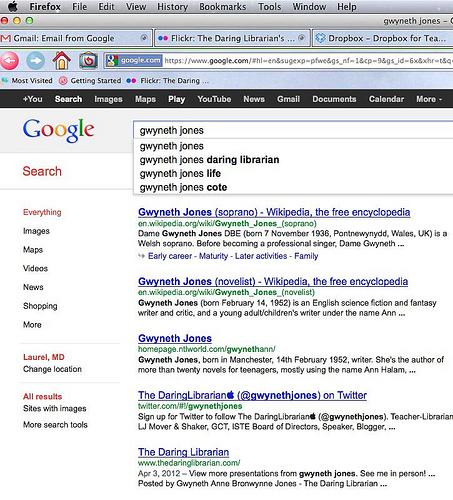Screen dimensions: 453x500
Task: Click Documents in the Google bar
Action: [x=334, y=99]
